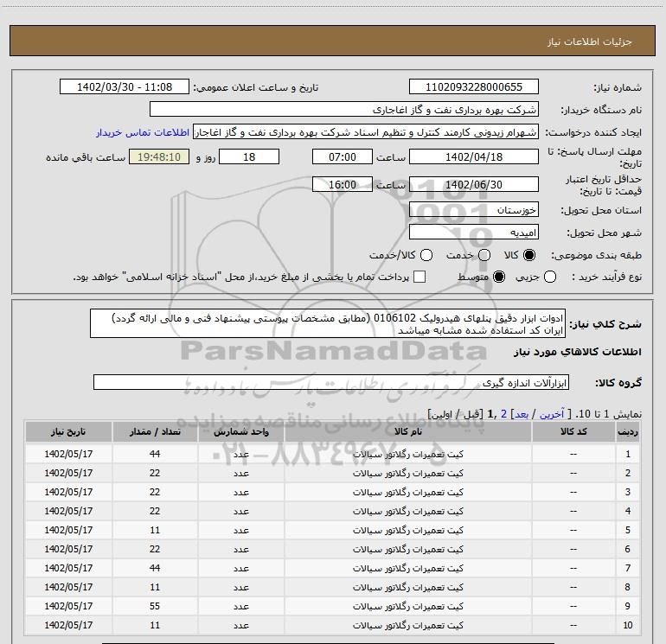Click the countdown timer 19:48:10
The image size is (666, 644).
[x=159, y=156]
